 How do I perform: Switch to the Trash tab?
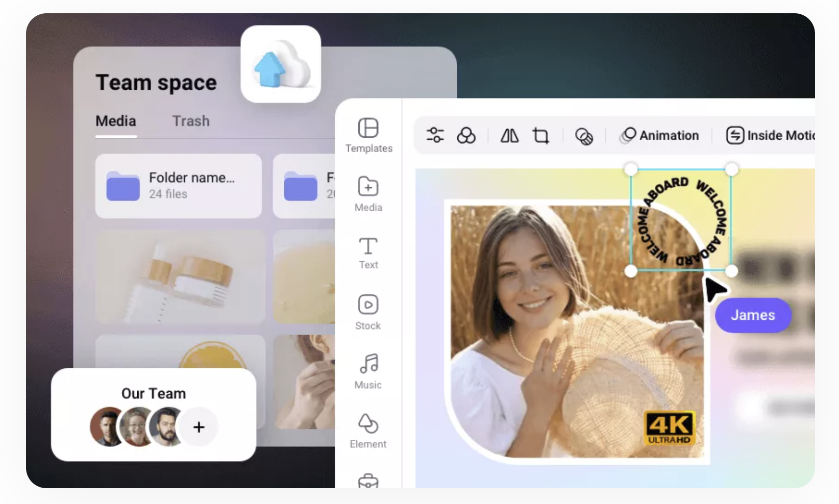(191, 121)
